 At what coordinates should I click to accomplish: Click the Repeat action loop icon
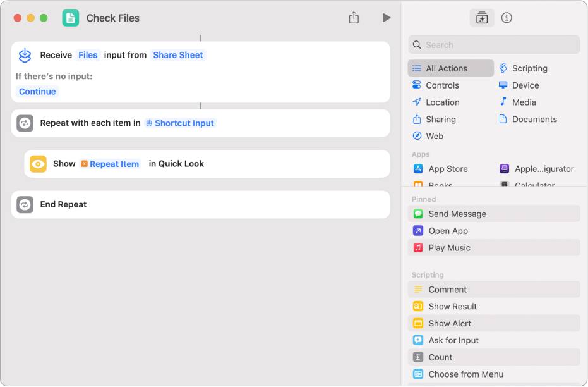click(25, 123)
